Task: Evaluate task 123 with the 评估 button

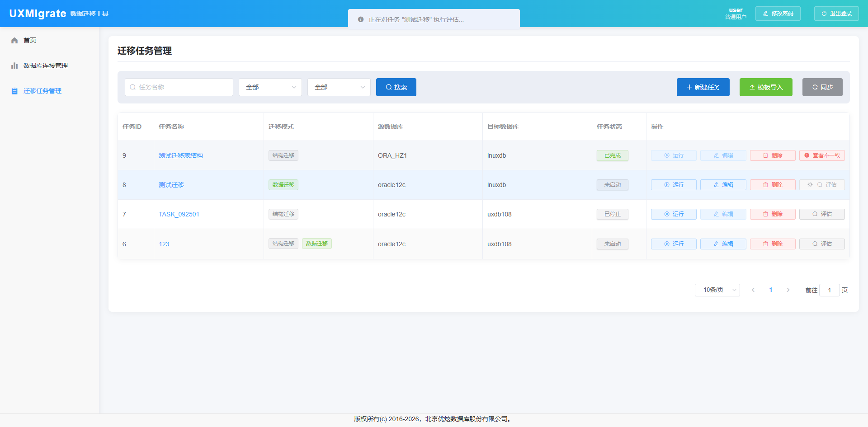Action: point(821,244)
